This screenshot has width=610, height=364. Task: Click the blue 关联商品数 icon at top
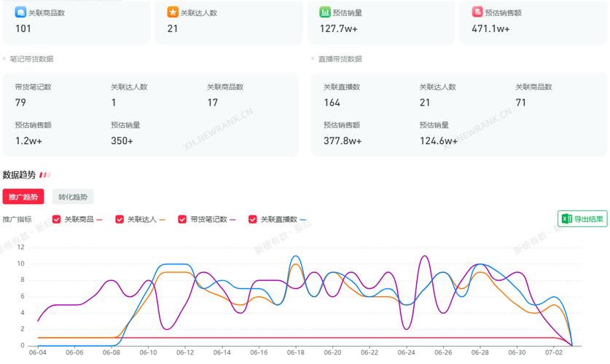(20, 12)
